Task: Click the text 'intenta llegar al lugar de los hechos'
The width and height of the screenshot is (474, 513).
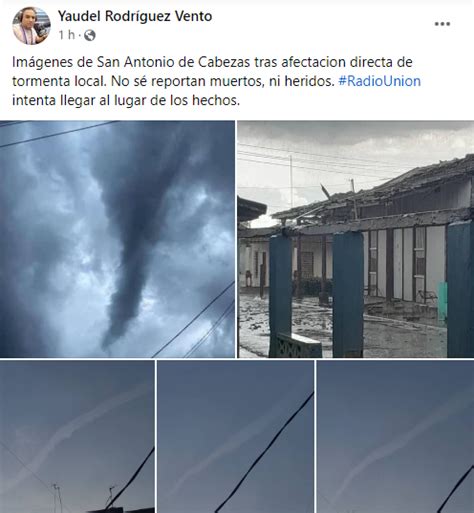Action: click(x=126, y=100)
